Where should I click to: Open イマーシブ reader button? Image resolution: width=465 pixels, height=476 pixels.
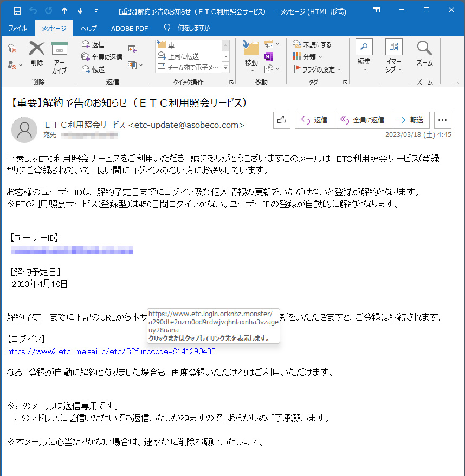pyautogui.click(x=393, y=56)
